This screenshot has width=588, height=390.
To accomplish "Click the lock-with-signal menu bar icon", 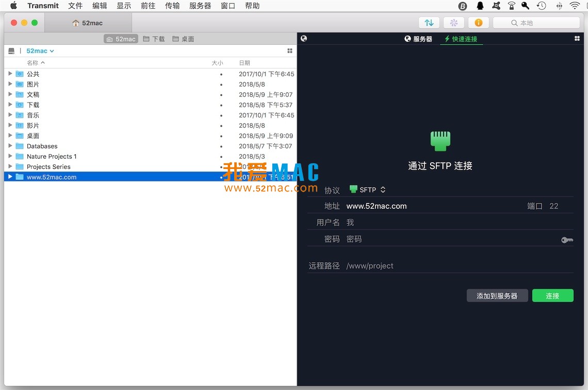I will pos(512,6).
